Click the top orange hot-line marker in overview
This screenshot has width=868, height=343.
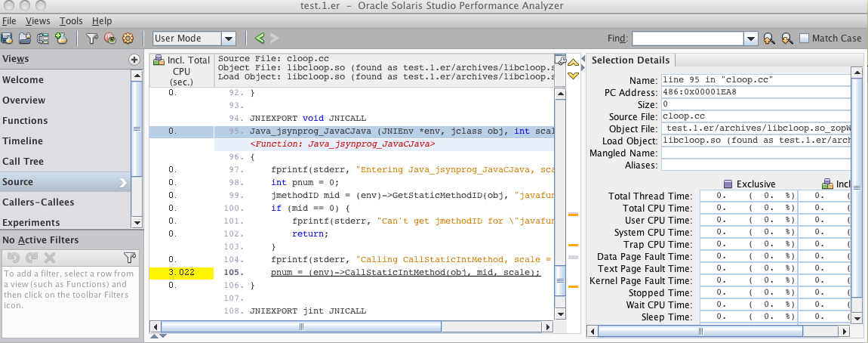click(574, 214)
